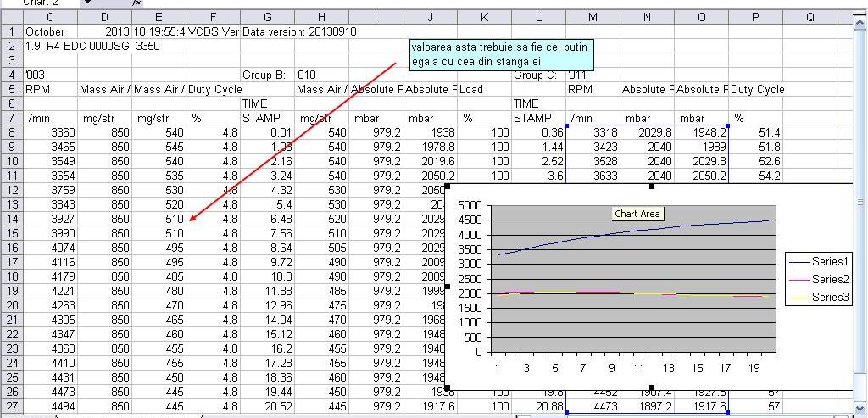Viewport: 868px width, 418px height.
Task: Select cell C2 with engine code text
Action: click(x=50, y=46)
